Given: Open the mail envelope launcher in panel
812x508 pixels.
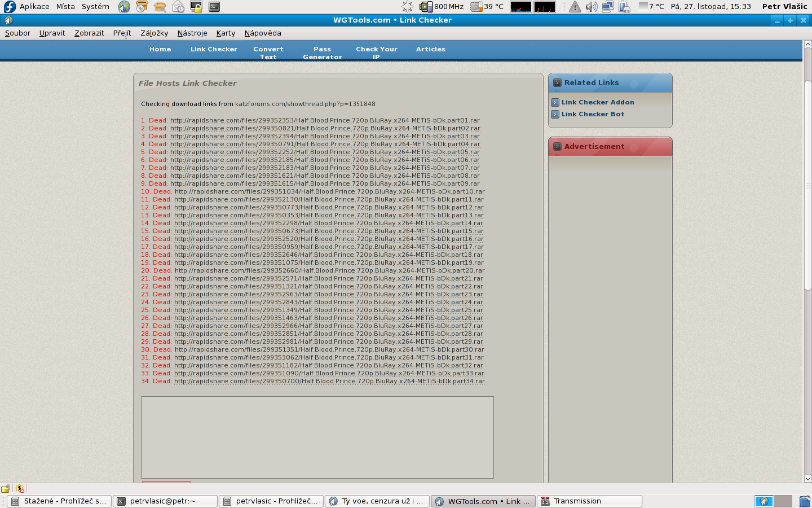Looking at the screenshot, I should (x=178, y=7).
